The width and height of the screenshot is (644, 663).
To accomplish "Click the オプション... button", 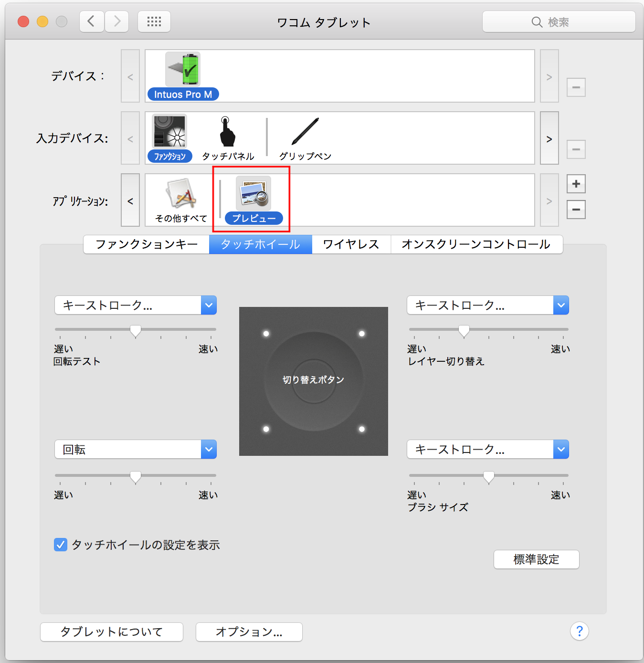I will coord(249,632).
